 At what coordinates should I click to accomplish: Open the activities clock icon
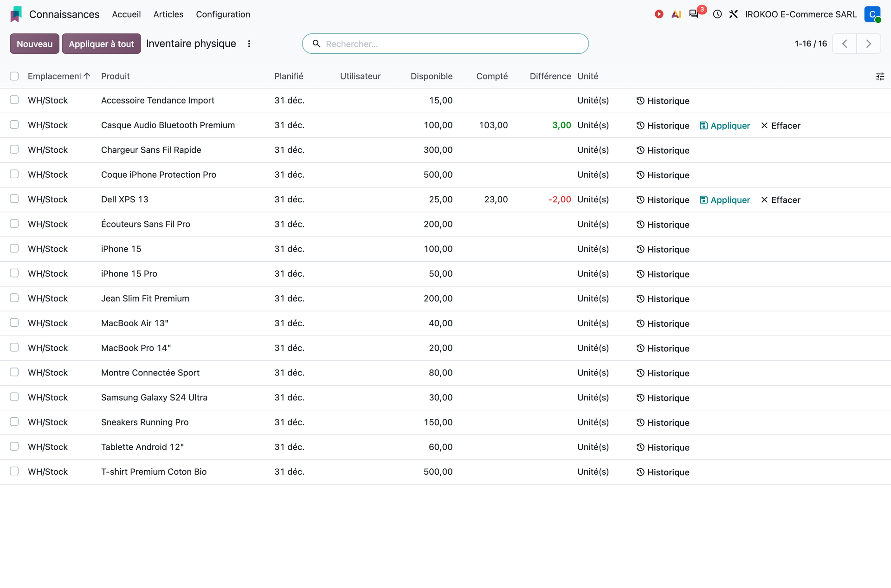point(717,14)
